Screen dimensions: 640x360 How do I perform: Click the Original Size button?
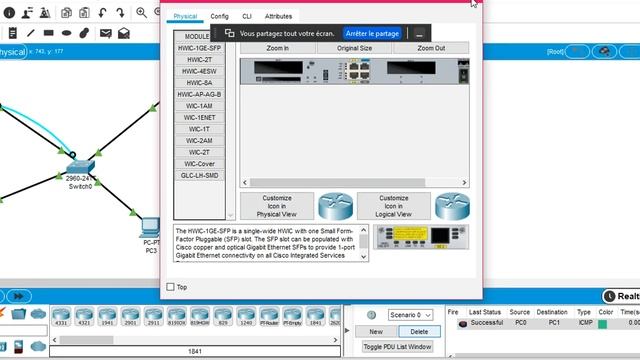pyautogui.click(x=354, y=48)
